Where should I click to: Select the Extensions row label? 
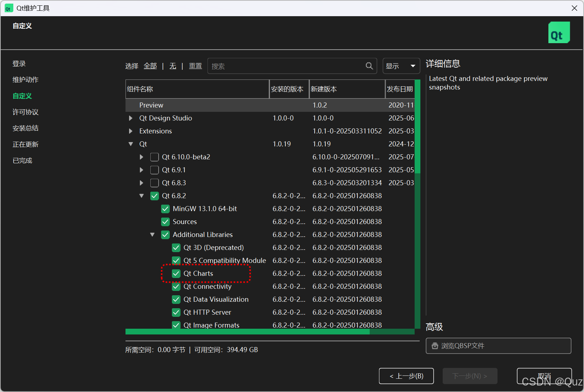coord(156,131)
